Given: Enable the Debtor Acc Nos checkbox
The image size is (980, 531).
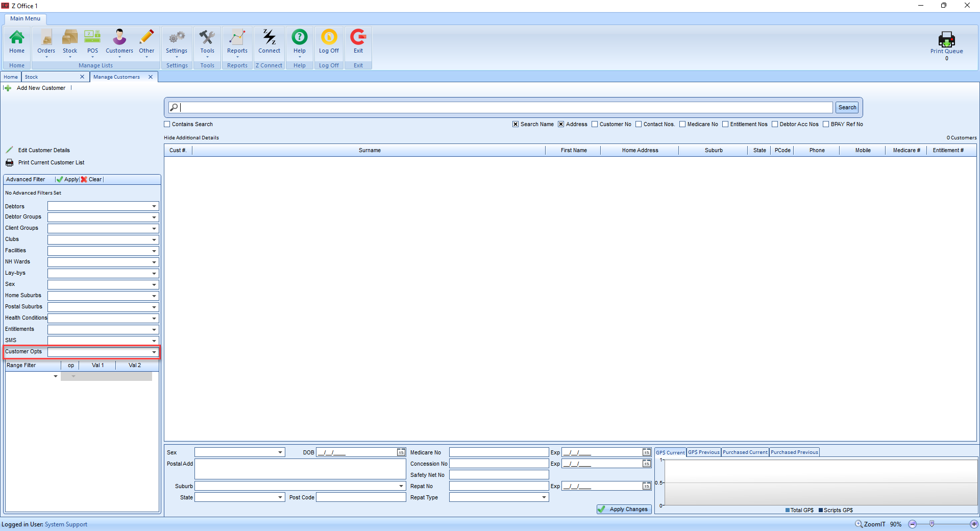Looking at the screenshot, I should (775, 124).
